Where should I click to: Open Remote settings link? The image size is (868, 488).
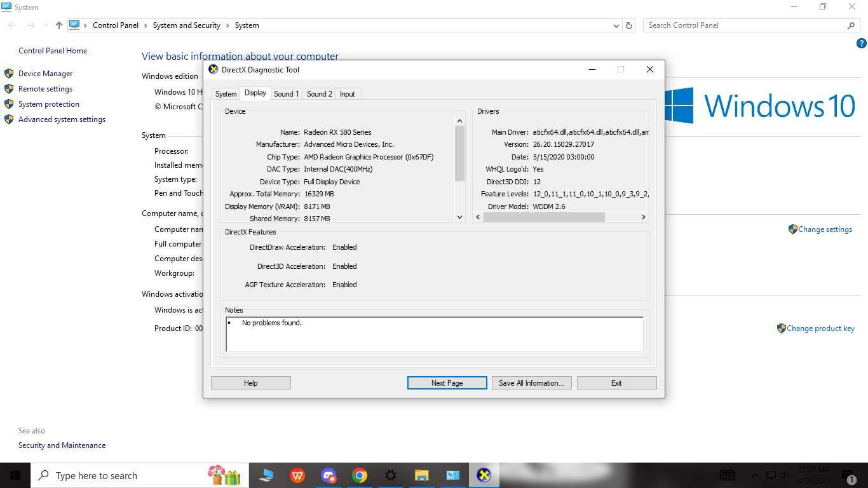tap(45, 89)
